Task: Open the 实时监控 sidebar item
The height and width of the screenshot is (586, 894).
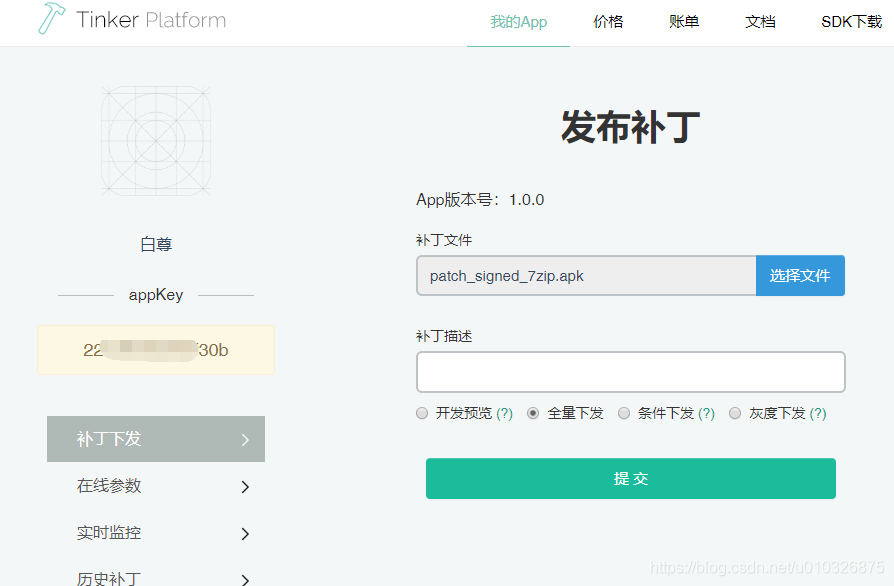Action: 156,533
